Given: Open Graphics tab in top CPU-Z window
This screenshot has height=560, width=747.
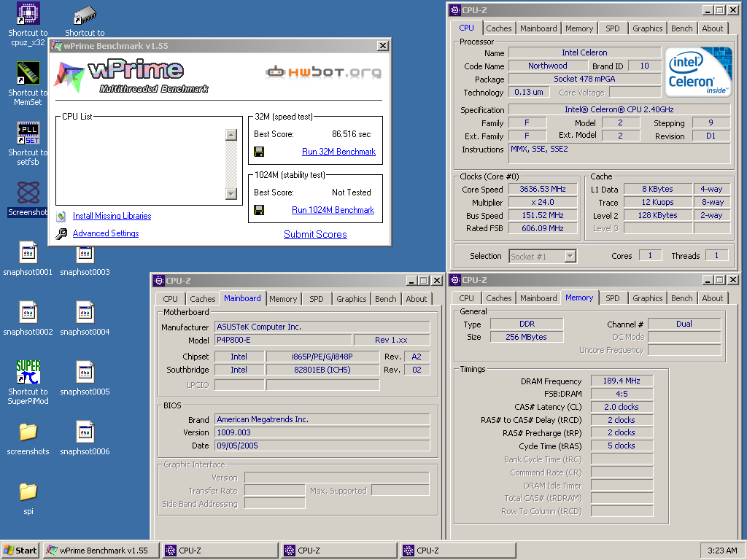Looking at the screenshot, I should point(648,28).
